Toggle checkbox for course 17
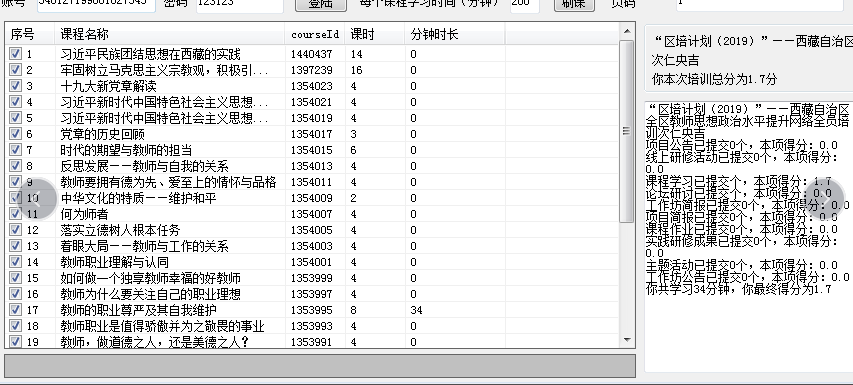 click(x=15, y=309)
